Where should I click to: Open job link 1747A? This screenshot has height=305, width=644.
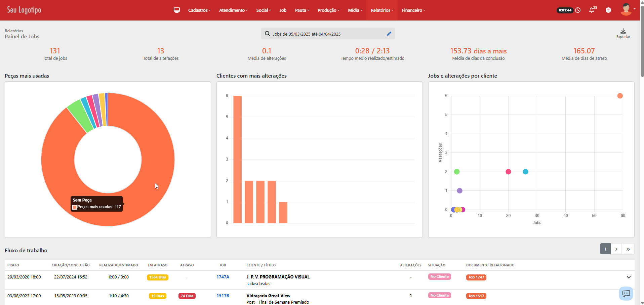coord(223,277)
